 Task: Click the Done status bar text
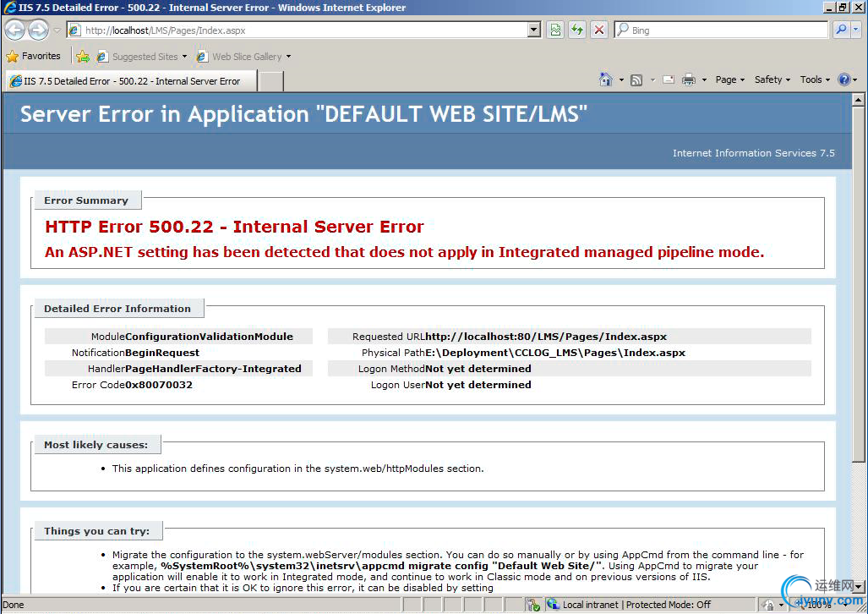14,605
